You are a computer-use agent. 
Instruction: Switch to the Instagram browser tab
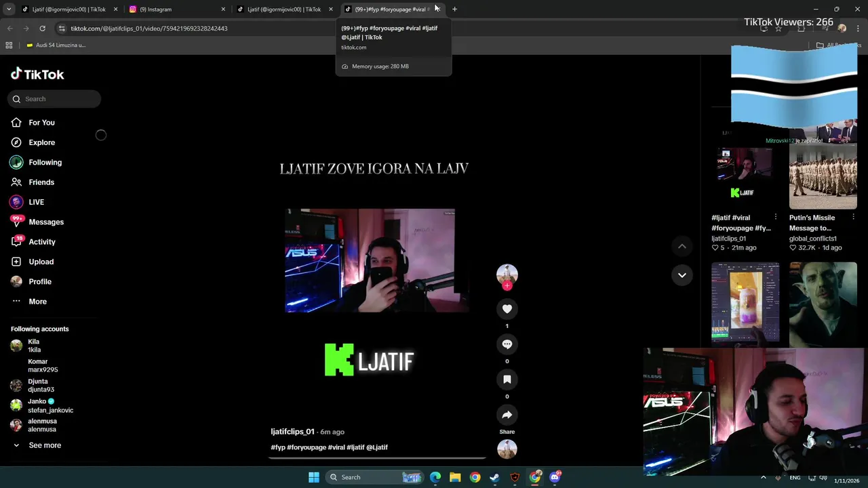pyautogui.click(x=176, y=9)
